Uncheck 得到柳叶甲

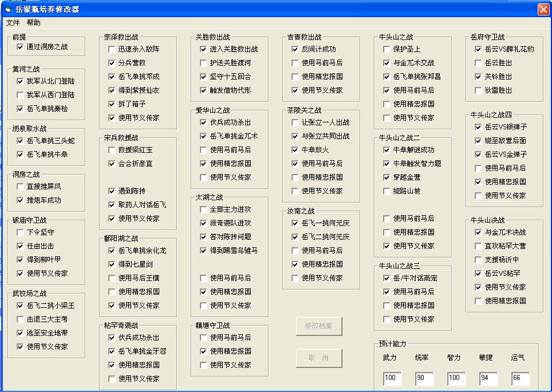point(20,260)
